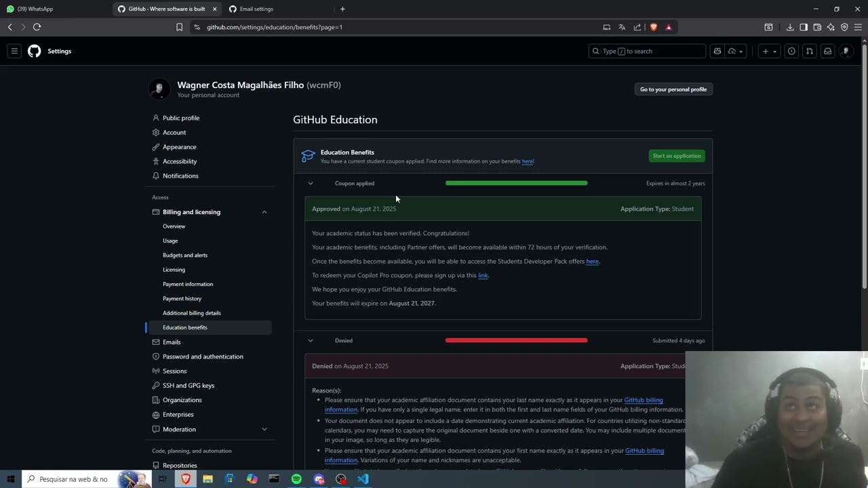This screenshot has height=488, width=868.
Task: Open the Copilot Pro coupon "link"
Action: [x=483, y=275]
